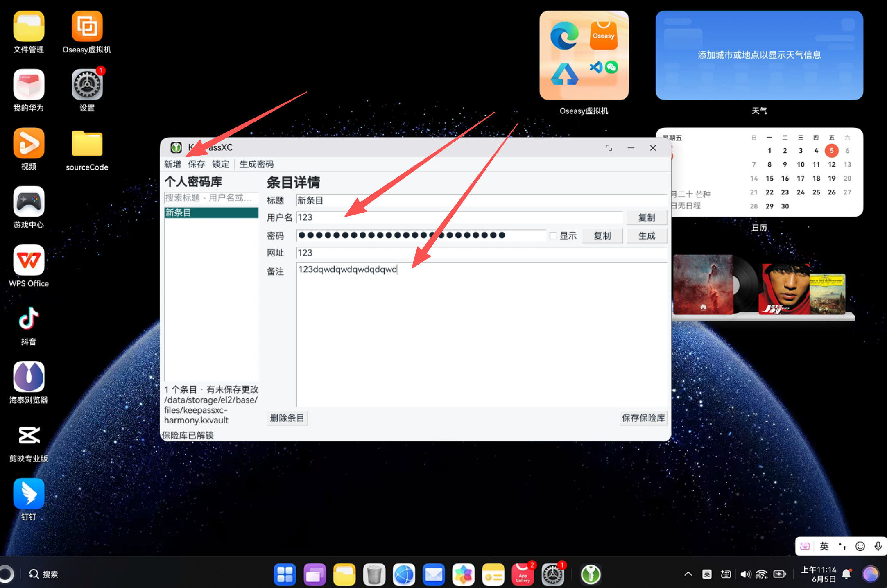Click the 标题 input field

482,201
